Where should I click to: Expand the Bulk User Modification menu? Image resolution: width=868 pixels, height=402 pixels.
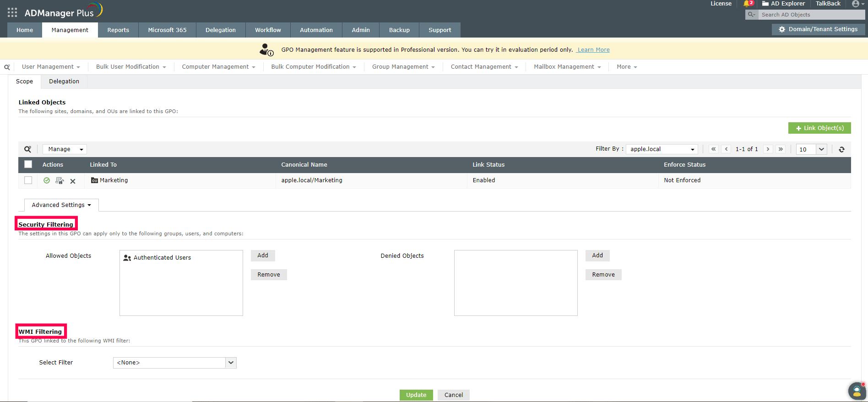coord(131,67)
